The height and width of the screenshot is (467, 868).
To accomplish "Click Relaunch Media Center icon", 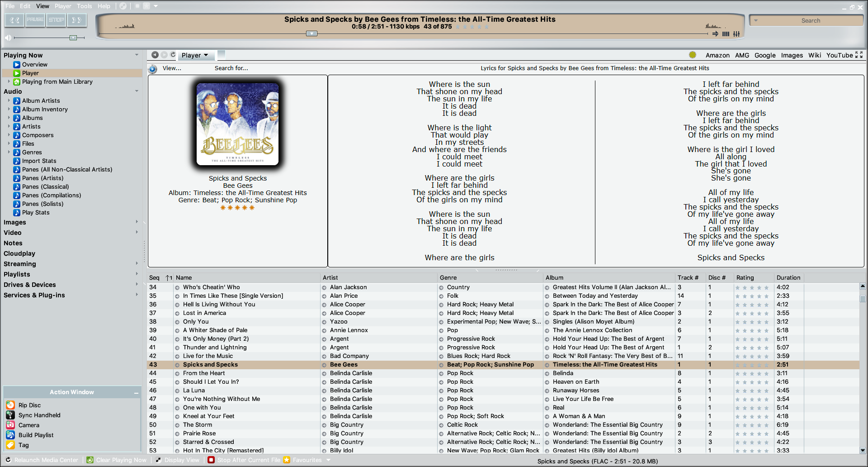I will [x=8, y=460].
